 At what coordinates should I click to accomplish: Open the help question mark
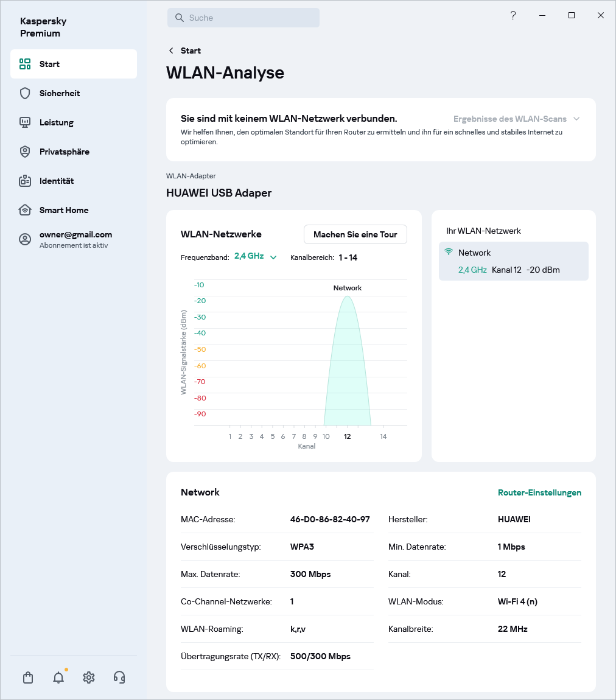(513, 15)
